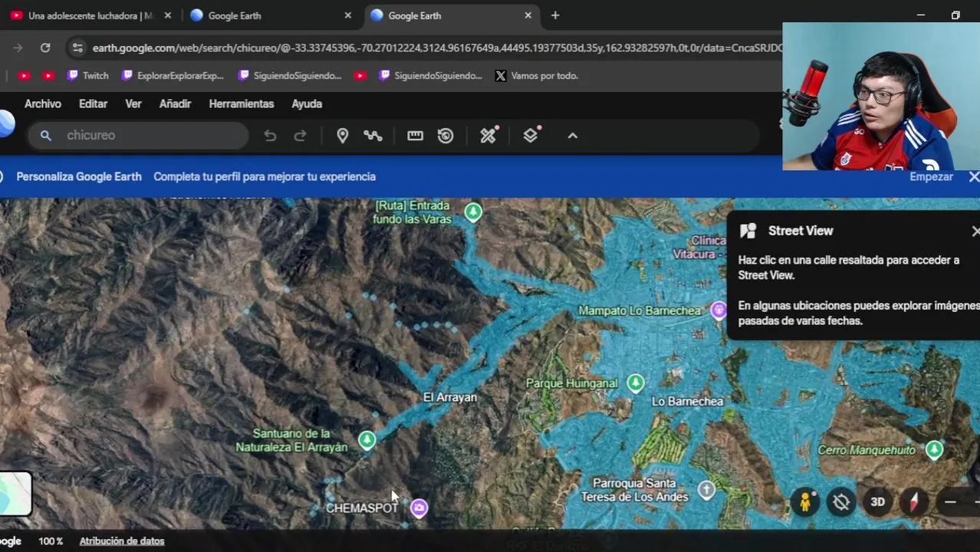Viewport: 980px width, 552px height.
Task: Select the draw path or polygon tool
Action: pyautogui.click(x=373, y=136)
